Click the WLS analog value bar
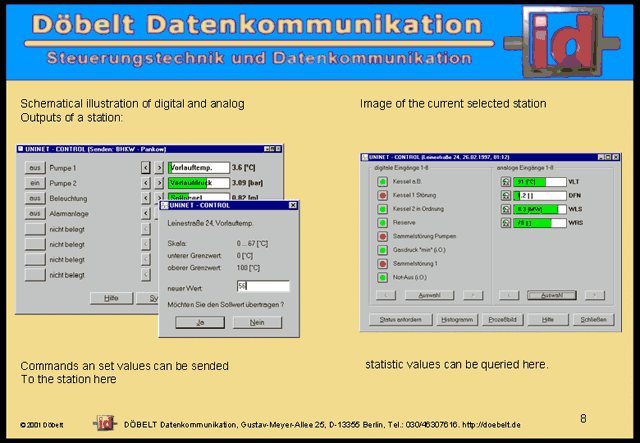Viewport: 640px width, 443px height. pyautogui.click(x=540, y=209)
